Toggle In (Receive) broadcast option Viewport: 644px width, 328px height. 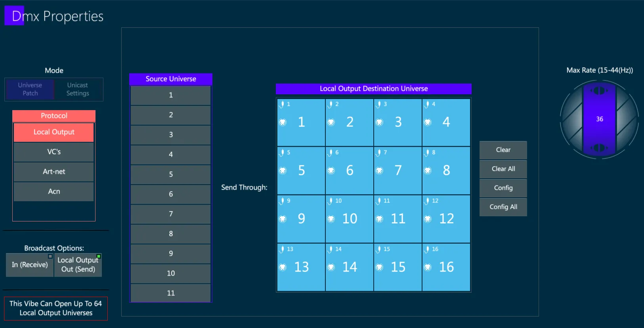tap(30, 265)
